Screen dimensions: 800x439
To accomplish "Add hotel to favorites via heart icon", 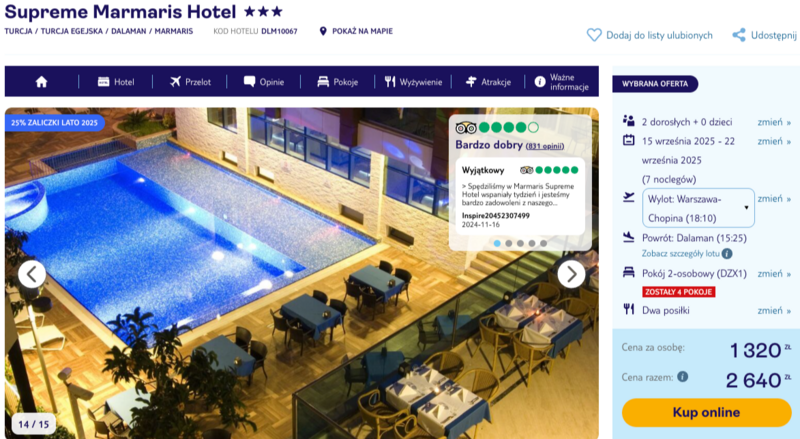I will [x=594, y=35].
